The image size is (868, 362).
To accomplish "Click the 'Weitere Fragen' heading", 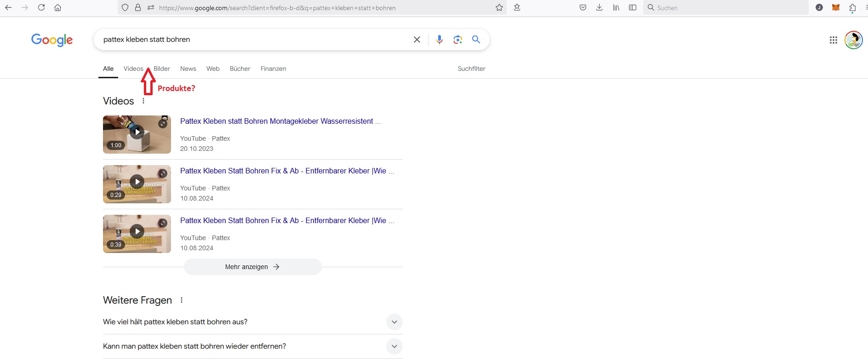I will coord(137,300).
